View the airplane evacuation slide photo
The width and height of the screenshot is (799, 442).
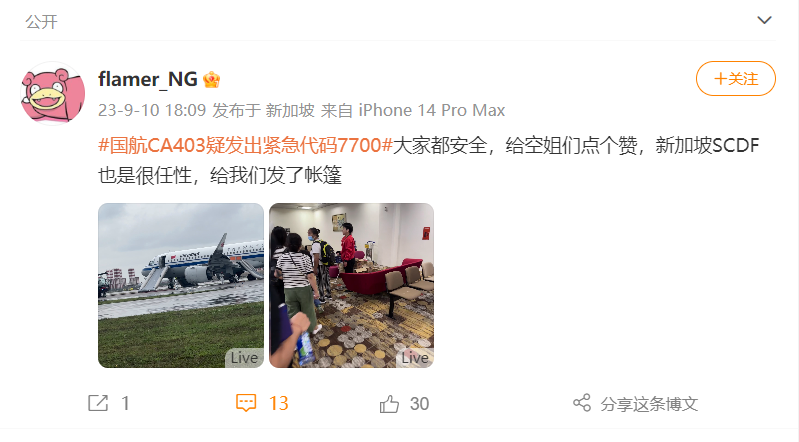pyautogui.click(x=181, y=285)
